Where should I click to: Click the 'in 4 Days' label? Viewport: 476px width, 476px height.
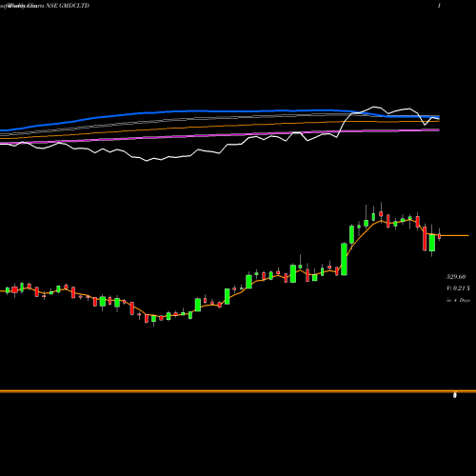pyautogui.click(x=458, y=300)
